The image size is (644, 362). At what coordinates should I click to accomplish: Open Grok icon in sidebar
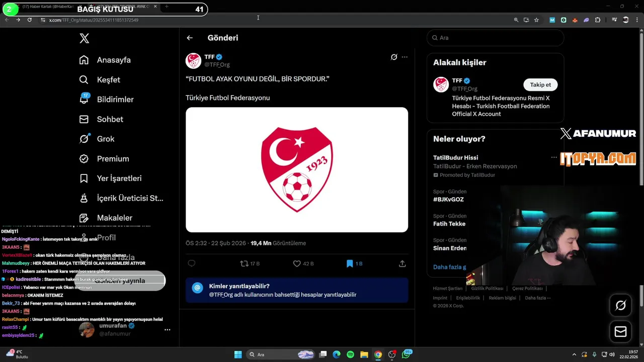(x=84, y=139)
